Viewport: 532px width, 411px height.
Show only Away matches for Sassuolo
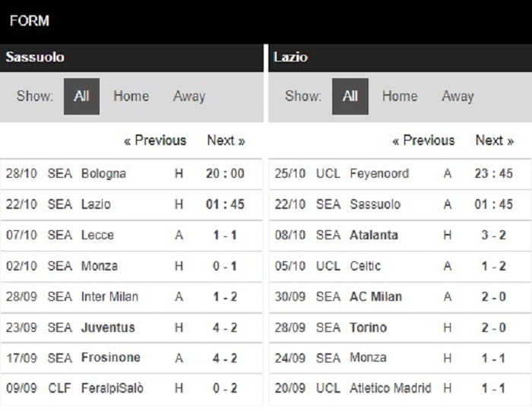[189, 96]
